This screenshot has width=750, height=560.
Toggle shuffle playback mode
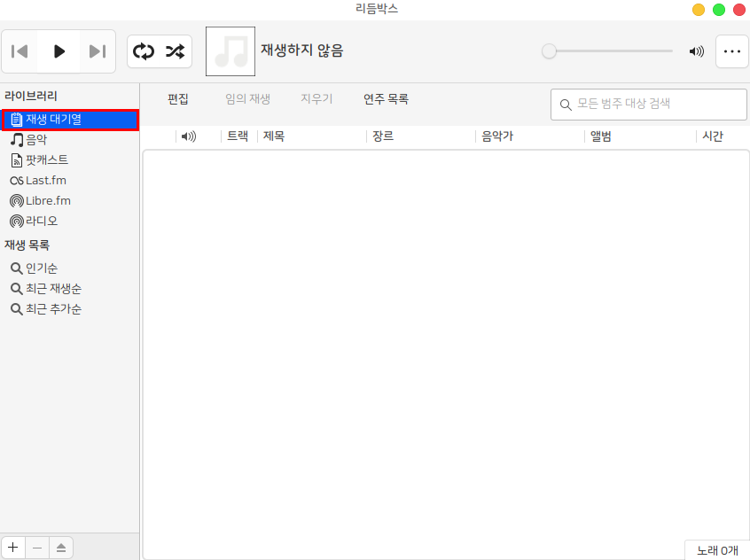click(x=175, y=51)
